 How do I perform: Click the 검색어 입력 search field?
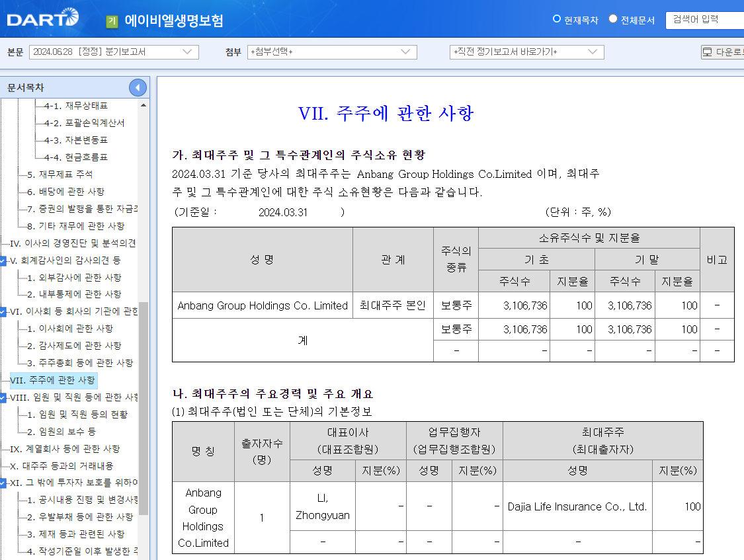(704, 20)
